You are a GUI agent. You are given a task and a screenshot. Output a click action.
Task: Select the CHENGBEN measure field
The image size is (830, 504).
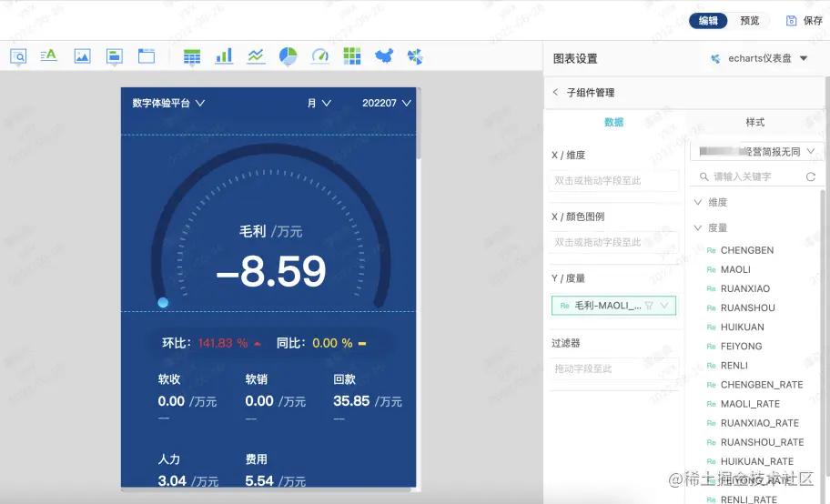pyautogui.click(x=747, y=250)
